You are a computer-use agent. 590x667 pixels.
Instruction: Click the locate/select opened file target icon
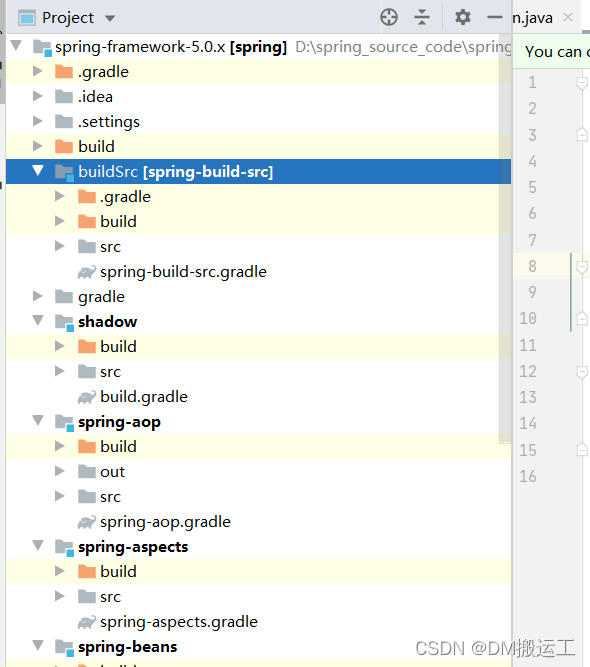389,18
